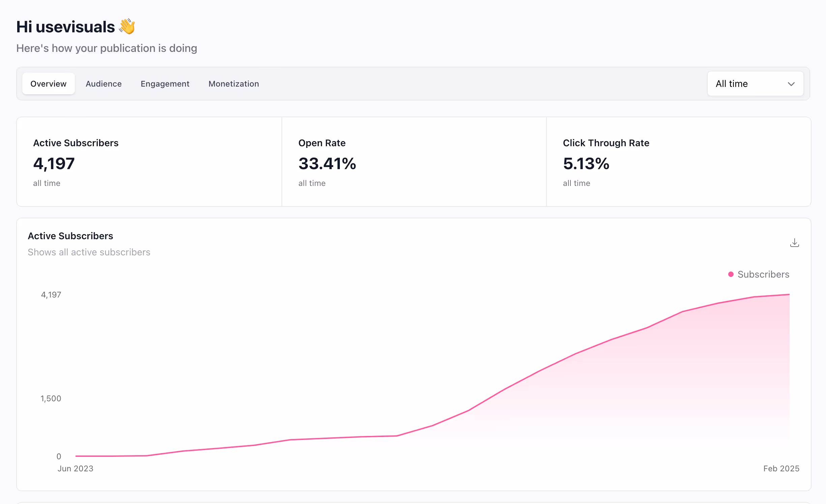Click the 4,197 y-axis label

click(51, 295)
